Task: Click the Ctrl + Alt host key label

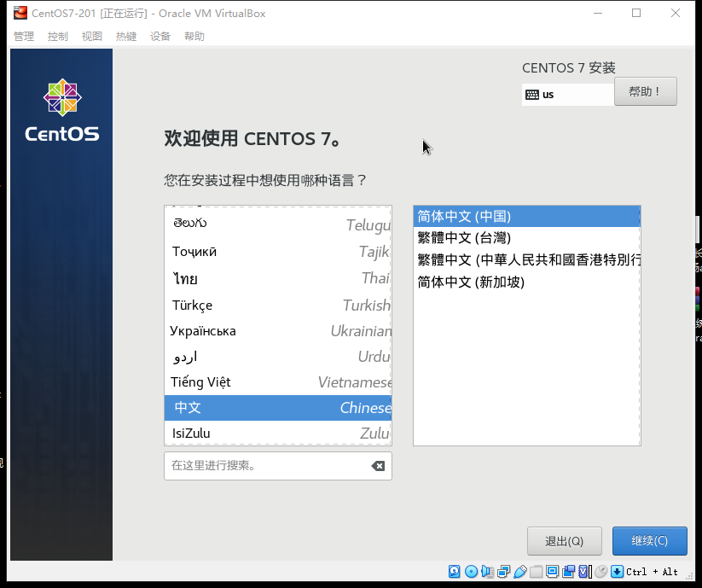Action: (x=652, y=572)
